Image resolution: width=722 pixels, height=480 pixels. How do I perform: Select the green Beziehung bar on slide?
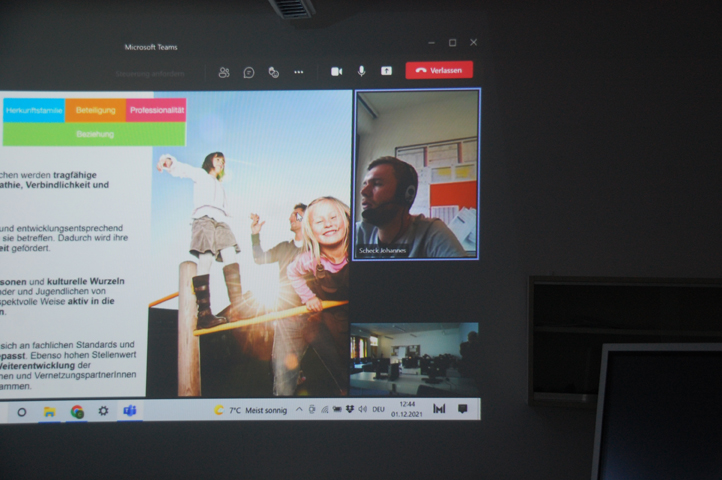(x=94, y=134)
